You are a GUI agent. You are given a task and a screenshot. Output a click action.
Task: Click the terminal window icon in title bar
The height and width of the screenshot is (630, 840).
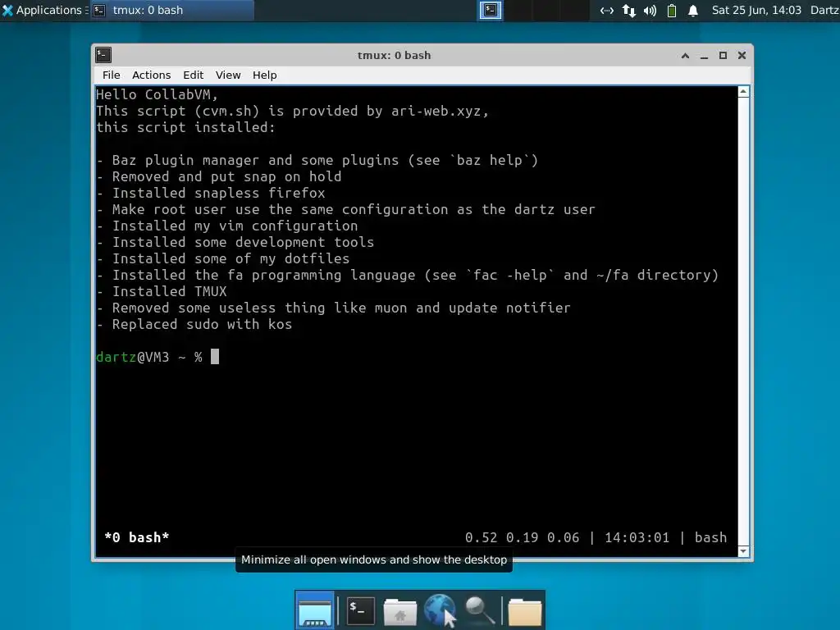coord(103,55)
